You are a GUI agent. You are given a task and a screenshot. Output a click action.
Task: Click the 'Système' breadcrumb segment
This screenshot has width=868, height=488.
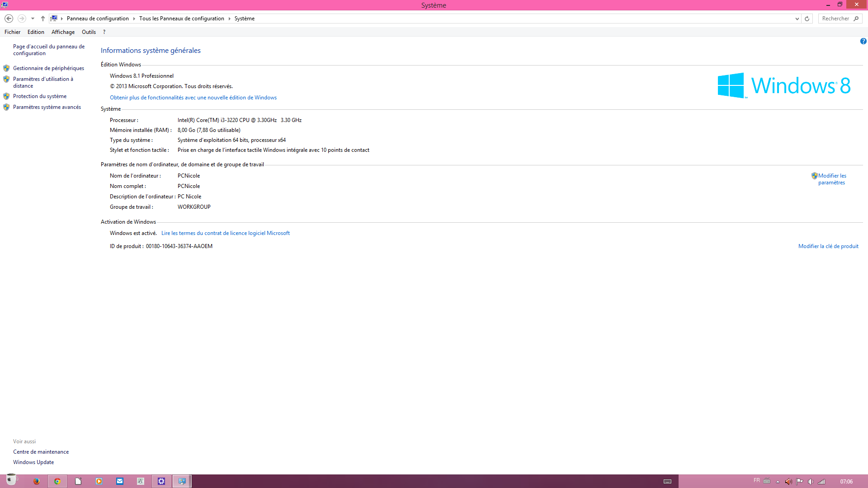245,19
